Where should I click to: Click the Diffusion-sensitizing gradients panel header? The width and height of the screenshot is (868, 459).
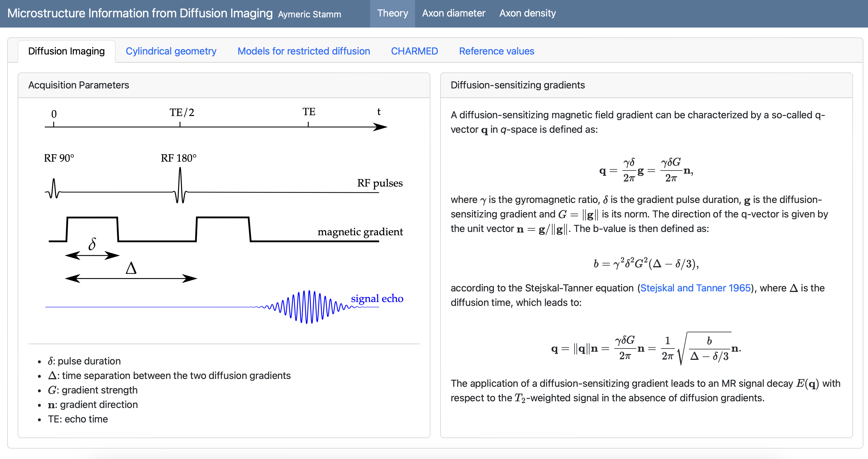click(x=518, y=85)
